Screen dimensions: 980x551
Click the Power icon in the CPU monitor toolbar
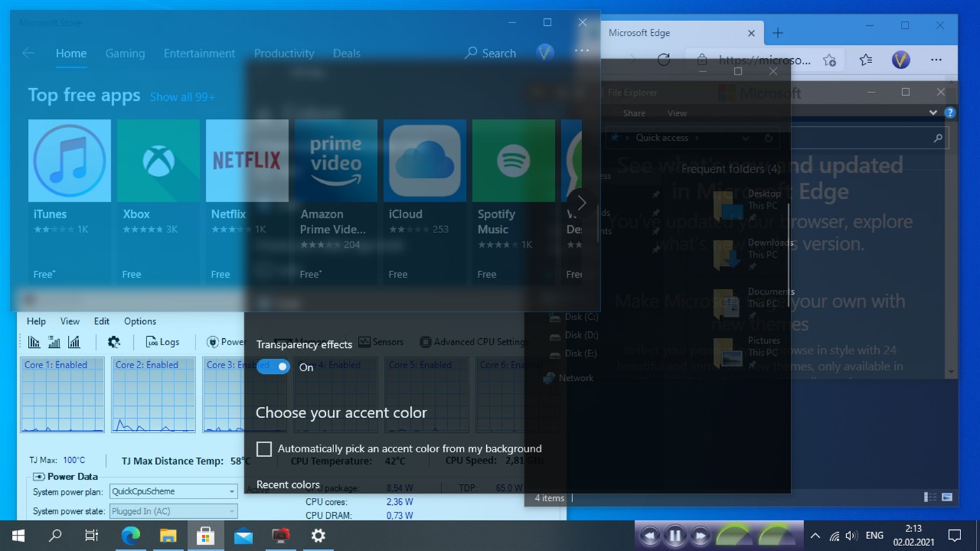pyautogui.click(x=213, y=342)
